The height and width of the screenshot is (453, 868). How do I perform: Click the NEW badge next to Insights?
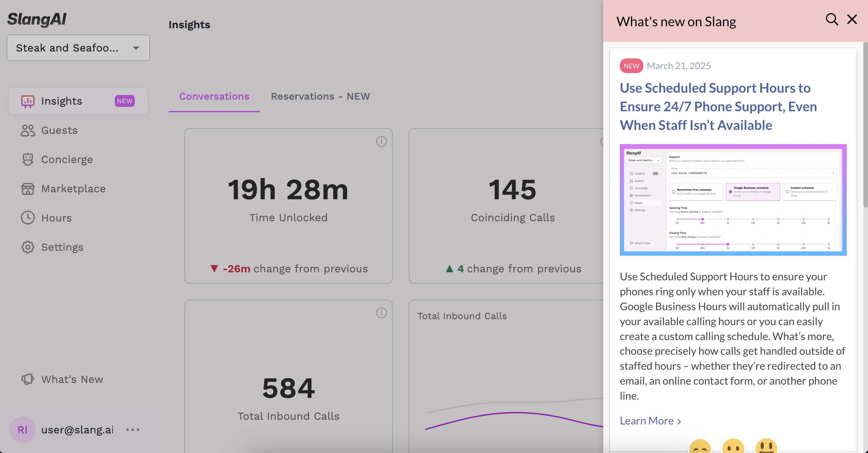125,101
